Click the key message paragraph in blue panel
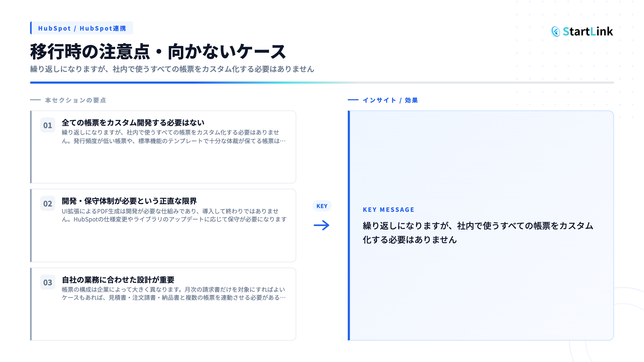The width and height of the screenshot is (644, 362). pyautogui.click(x=478, y=232)
